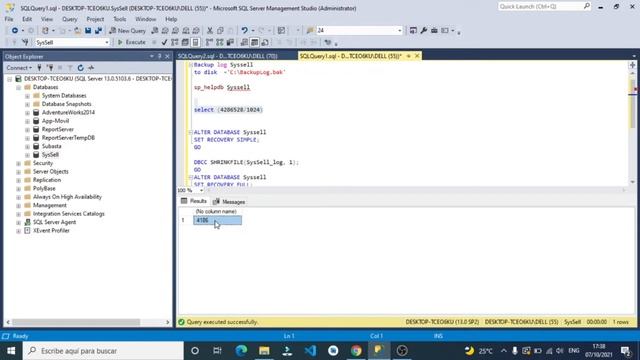
Task: Close the Object Explorer panel
Action: coord(167,56)
